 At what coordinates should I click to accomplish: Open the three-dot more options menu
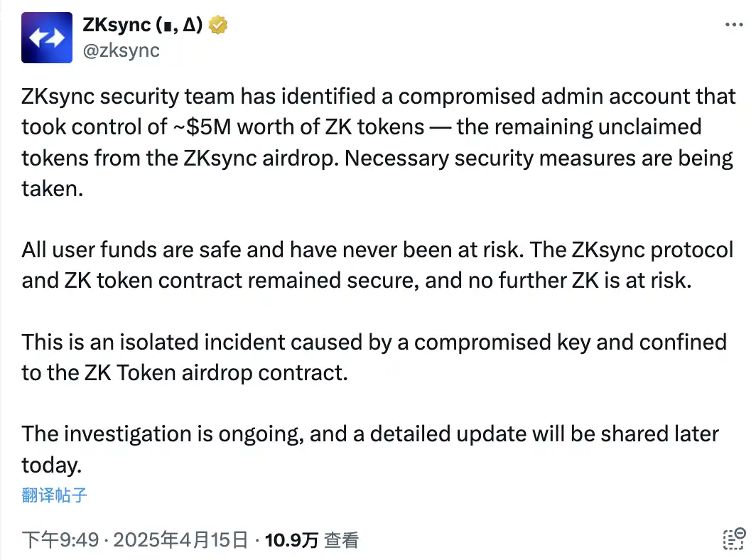tap(734, 24)
